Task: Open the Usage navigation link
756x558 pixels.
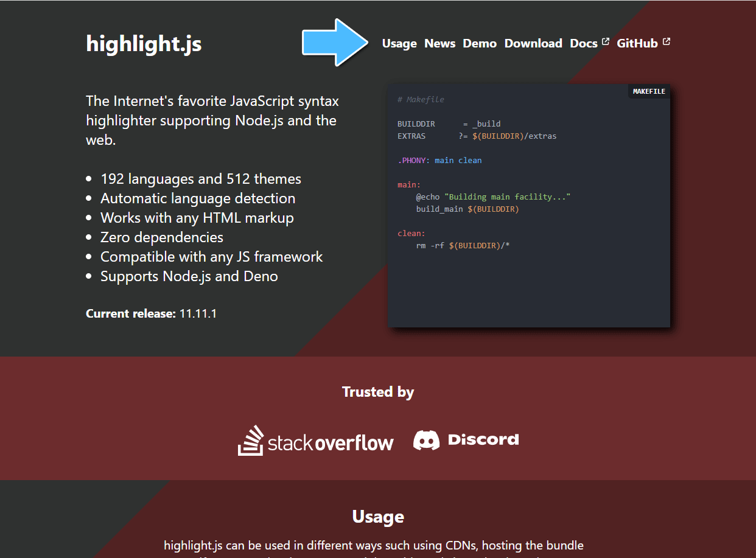Action: (x=399, y=43)
